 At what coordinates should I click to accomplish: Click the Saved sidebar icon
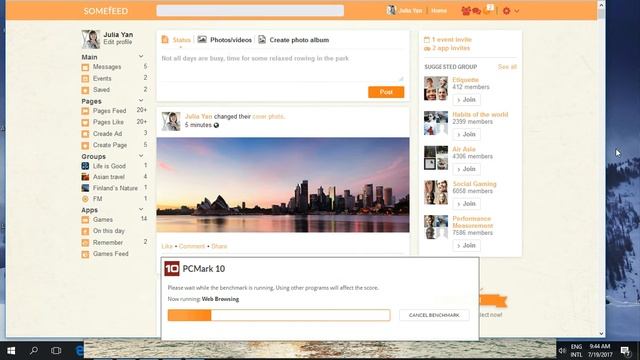[x=85, y=90]
